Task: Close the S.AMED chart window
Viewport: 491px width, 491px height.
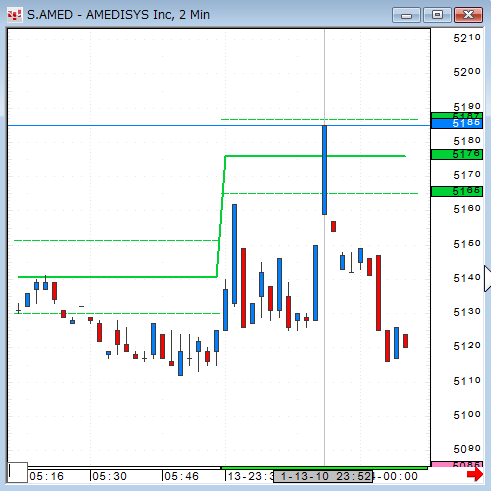Action: [468, 15]
